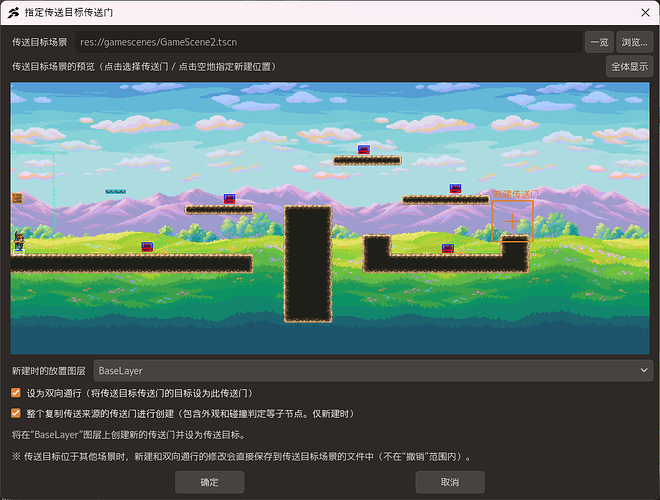This screenshot has width=660, height=500.
Task: Click the 传送目标场景的预览 hint text
Action: (x=144, y=66)
